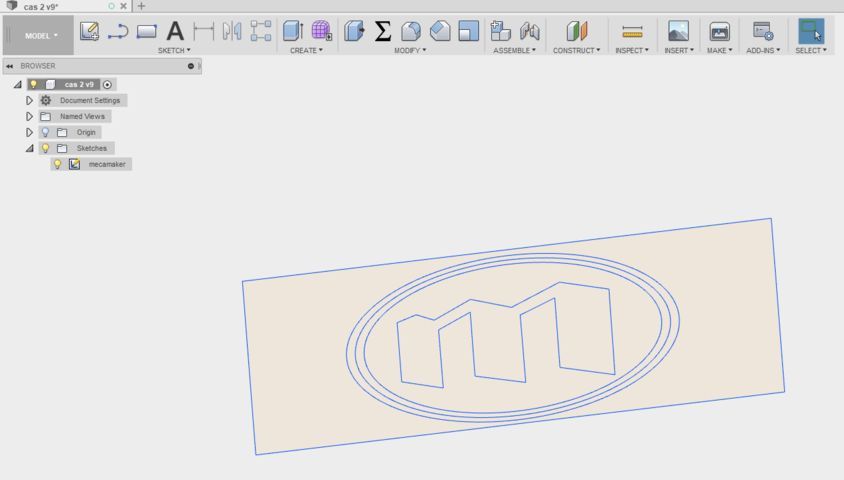Click the New Component icon
This screenshot has width=844, height=480.
[x=501, y=31]
